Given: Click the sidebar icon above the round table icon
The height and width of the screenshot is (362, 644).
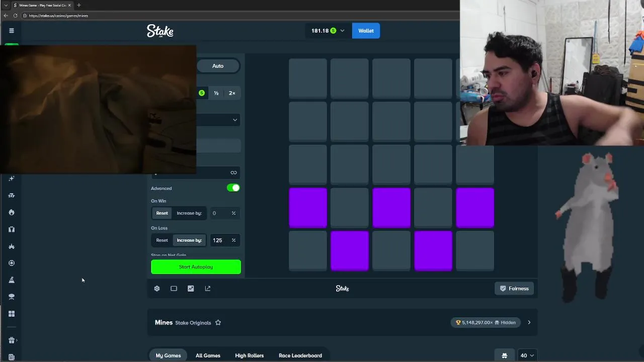Looking at the screenshot, I should point(12,280).
